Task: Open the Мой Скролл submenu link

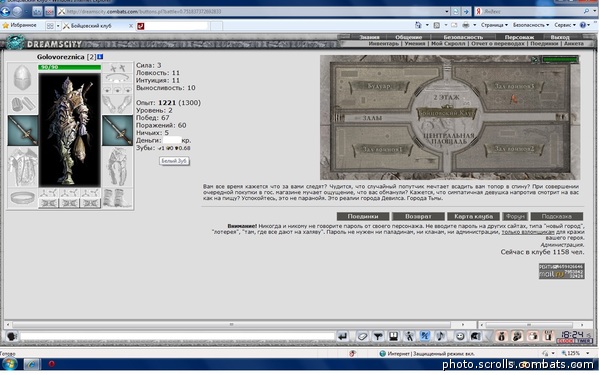Action: [448, 44]
